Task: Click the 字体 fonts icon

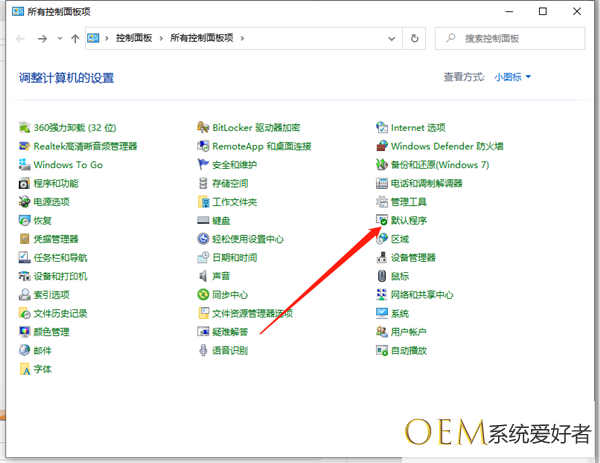Action: point(24,369)
